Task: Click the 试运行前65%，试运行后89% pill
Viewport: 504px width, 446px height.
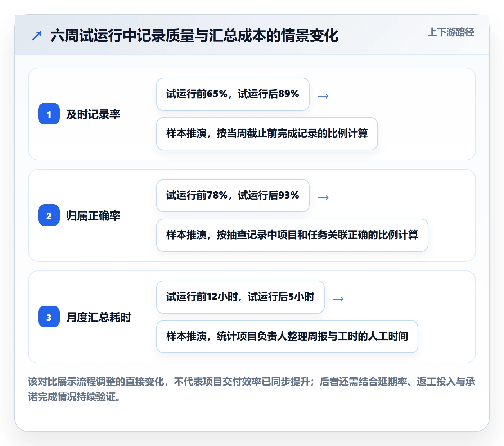Action: click(233, 94)
